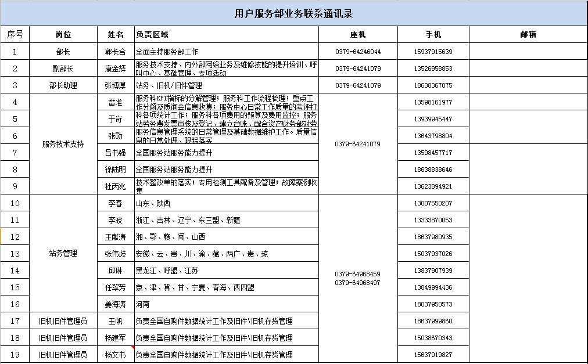The image size is (588, 364).
Task: Click the region cell 山东、陕西
Action: point(226,203)
